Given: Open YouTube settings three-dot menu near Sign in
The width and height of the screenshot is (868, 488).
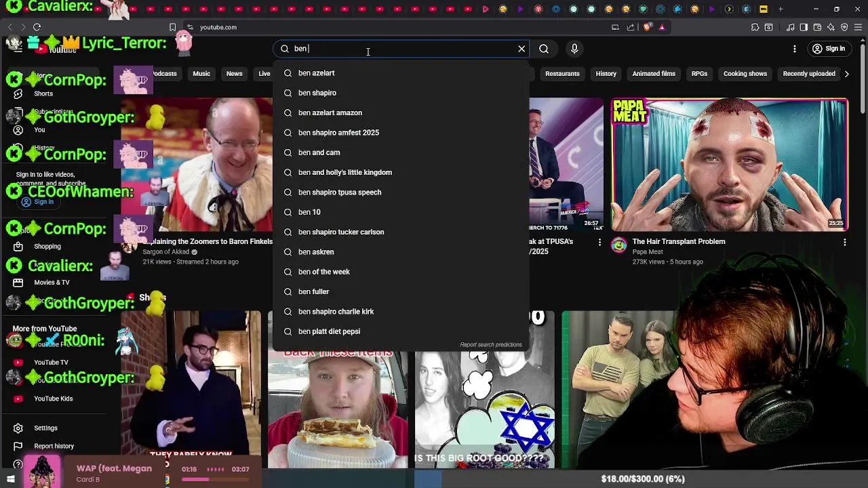Looking at the screenshot, I should click(795, 49).
